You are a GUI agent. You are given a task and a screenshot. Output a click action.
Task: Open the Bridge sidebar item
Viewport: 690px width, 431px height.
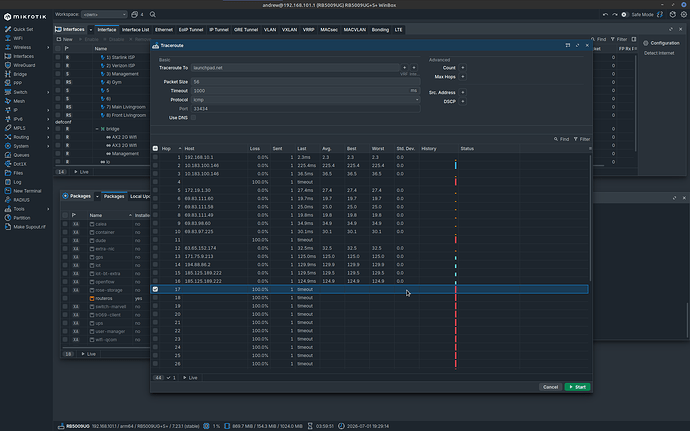coord(20,74)
